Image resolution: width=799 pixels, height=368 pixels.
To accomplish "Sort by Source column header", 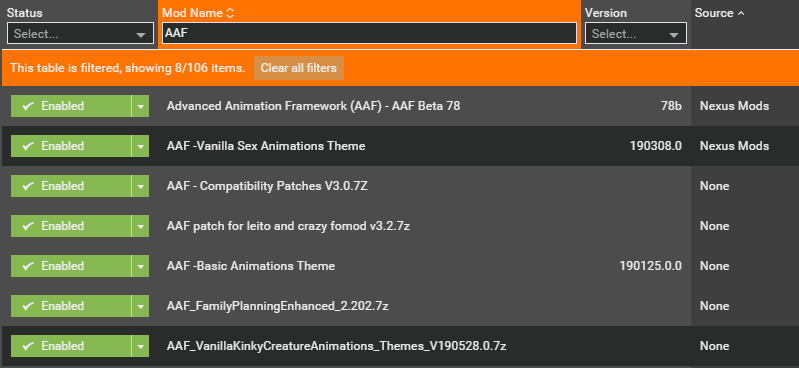I will 719,13.
